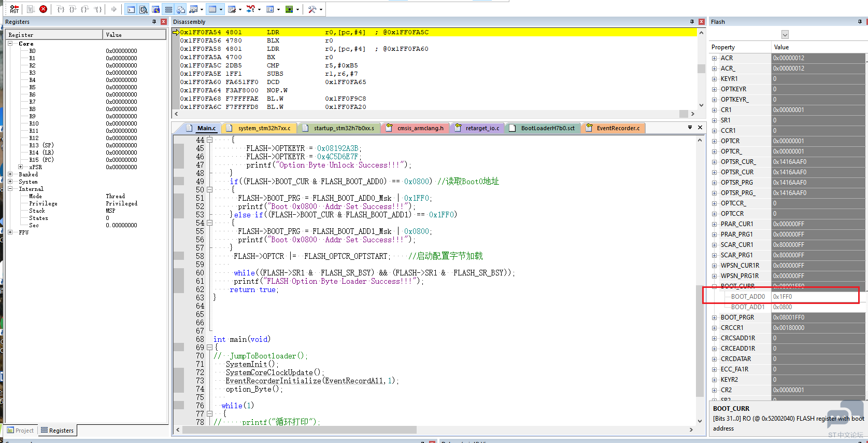The image size is (868, 443).
Task: Open the editor tab list dropdown
Action: [690, 128]
